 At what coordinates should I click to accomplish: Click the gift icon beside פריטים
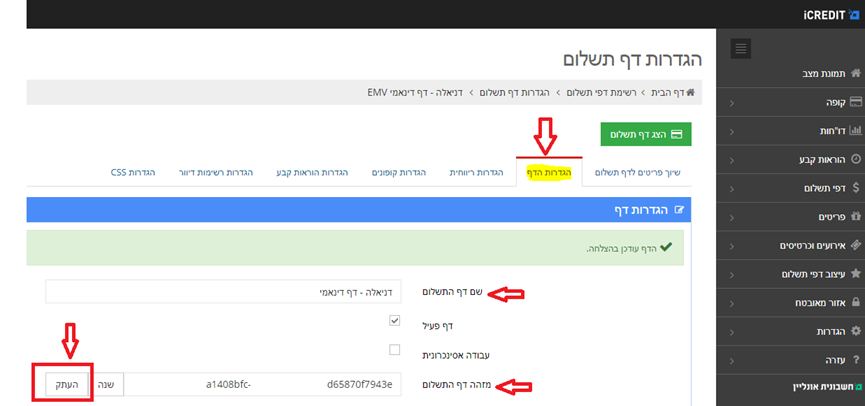[856, 217]
